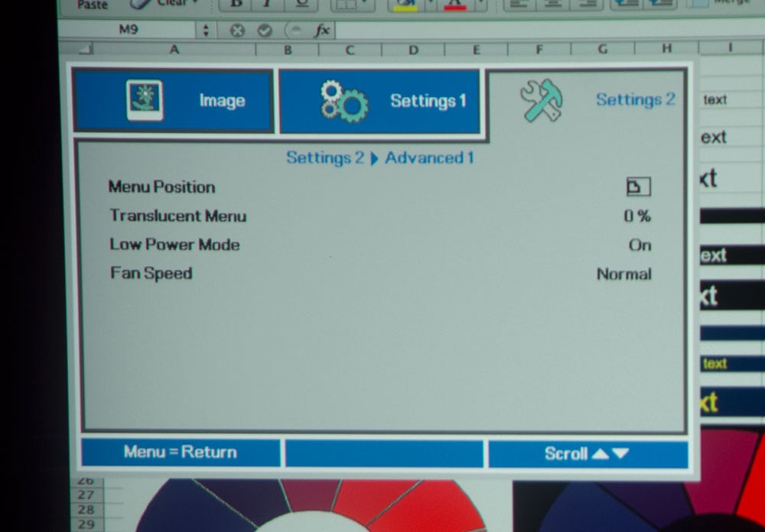765x532 pixels.
Task: Toggle the Low Power Mode On value
Action: tap(640, 245)
